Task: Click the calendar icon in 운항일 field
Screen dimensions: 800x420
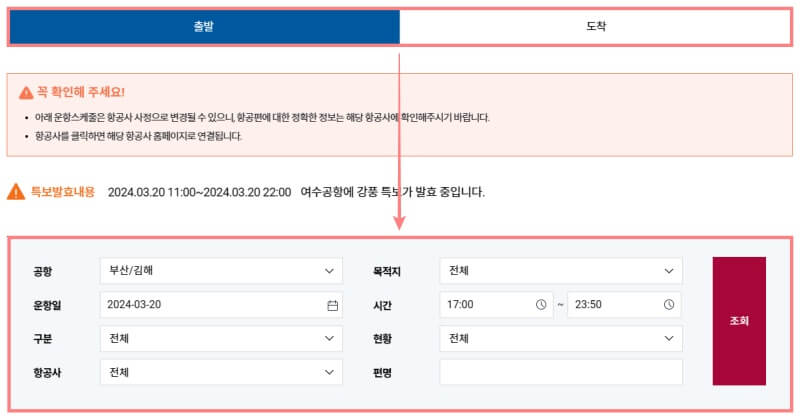Action: pos(332,305)
